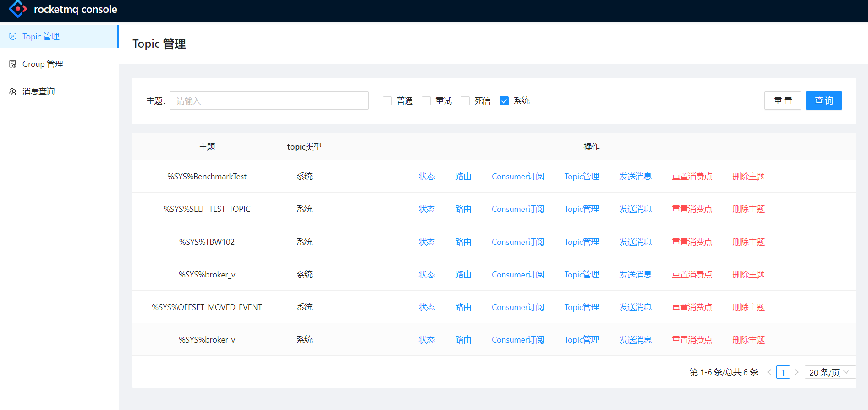Click the Group 管理 sidebar icon
The image size is (868, 410).
[x=13, y=64]
